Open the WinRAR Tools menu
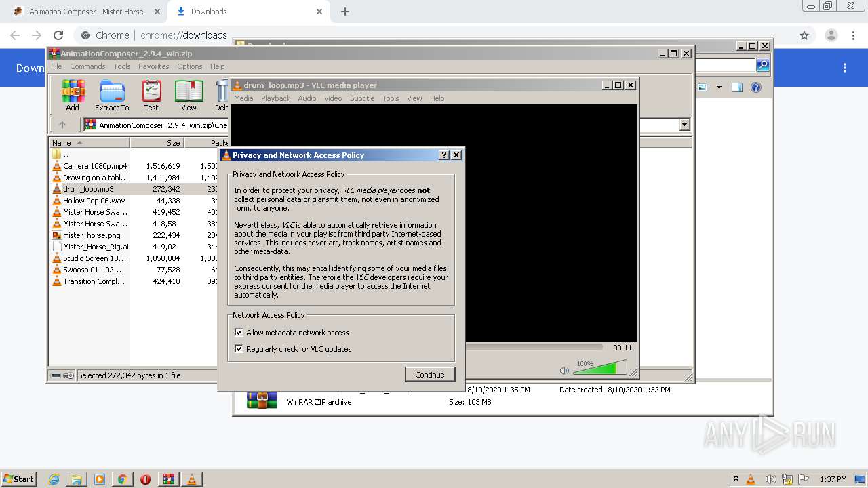Viewport: 868px width, 488px height. tap(122, 66)
